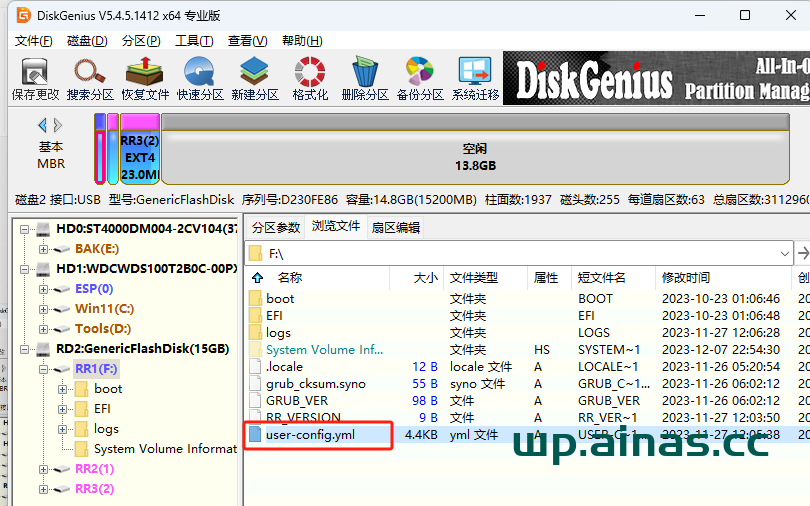Click the up-directory arrow in file list header
810x506 pixels.
point(257,278)
